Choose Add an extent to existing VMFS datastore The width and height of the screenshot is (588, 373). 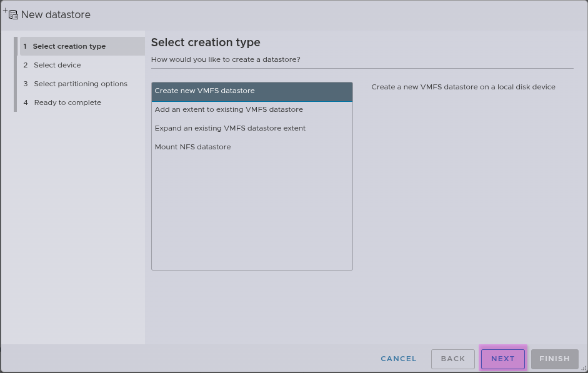(229, 109)
